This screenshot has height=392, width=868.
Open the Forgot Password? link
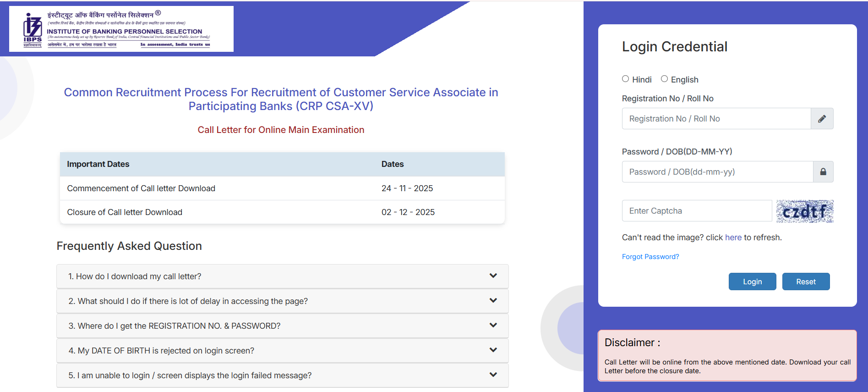click(x=650, y=257)
